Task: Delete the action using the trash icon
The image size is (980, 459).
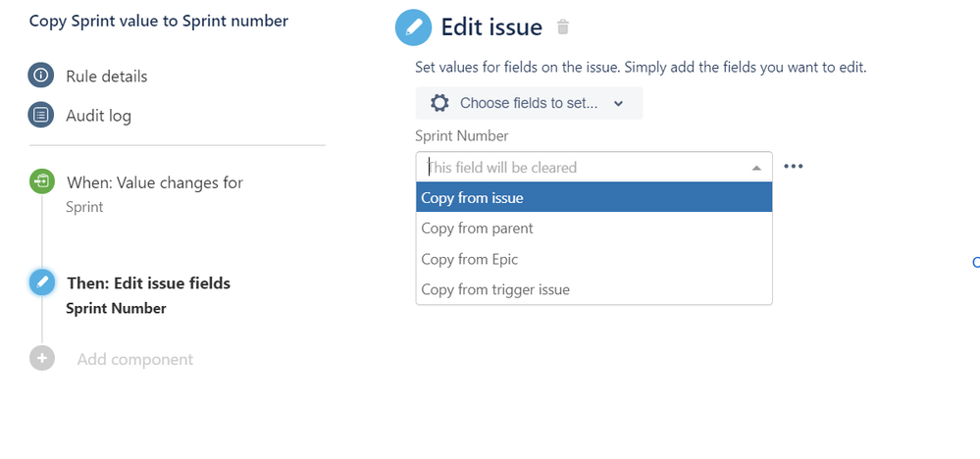Action: tap(563, 26)
